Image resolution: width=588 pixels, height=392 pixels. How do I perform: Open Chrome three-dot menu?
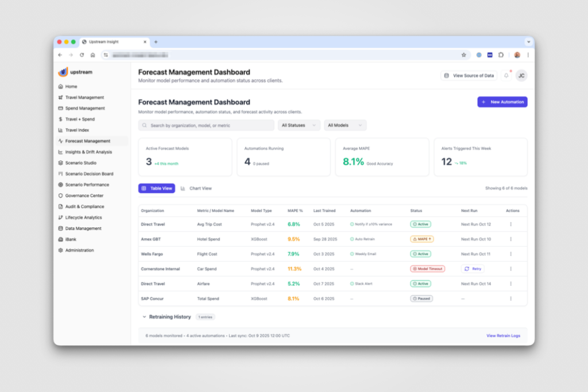528,55
